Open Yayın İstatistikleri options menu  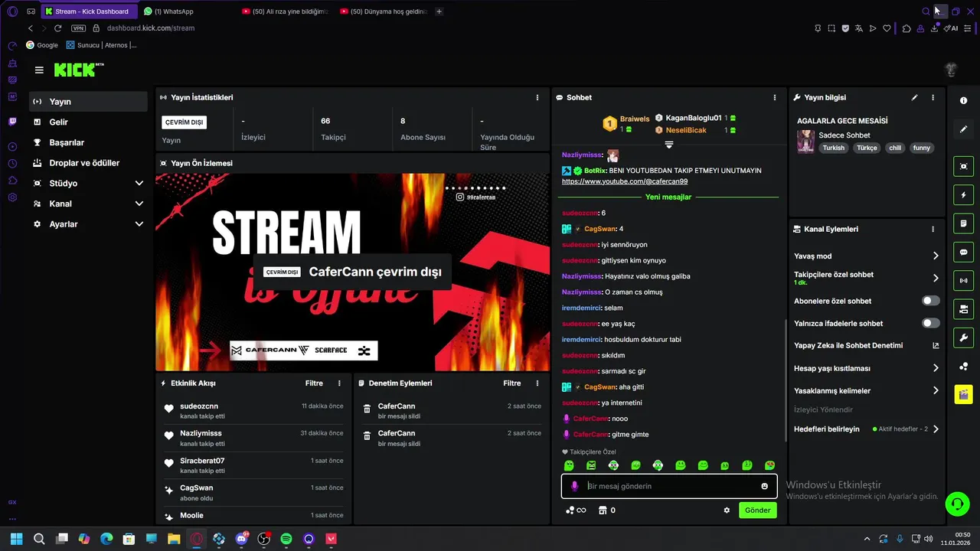point(537,98)
